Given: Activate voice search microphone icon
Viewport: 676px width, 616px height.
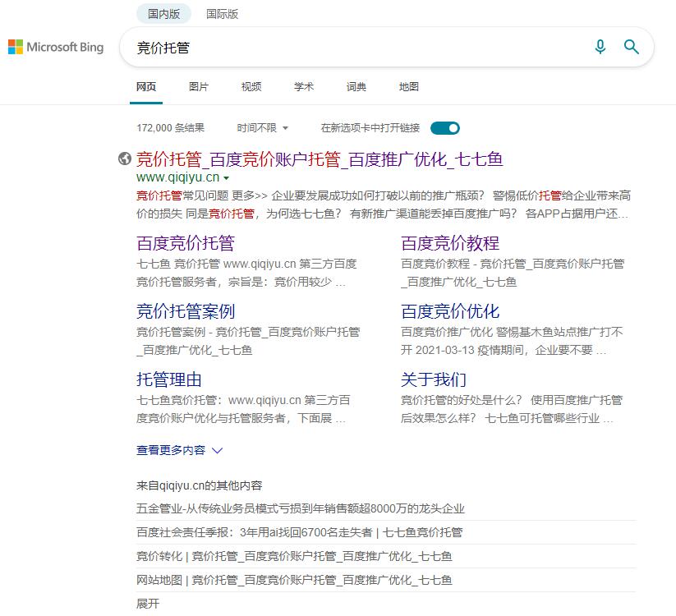Looking at the screenshot, I should 600,47.
